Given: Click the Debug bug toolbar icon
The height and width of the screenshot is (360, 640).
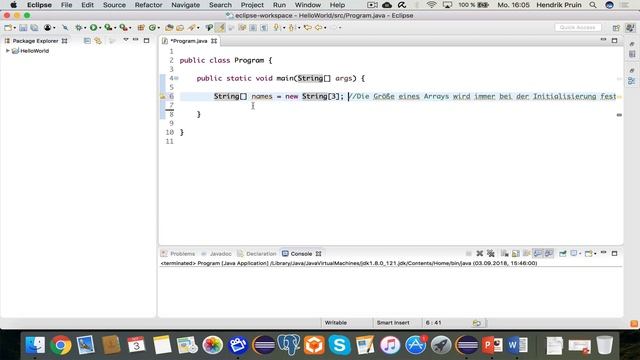Looking at the screenshot, I should (78, 28).
